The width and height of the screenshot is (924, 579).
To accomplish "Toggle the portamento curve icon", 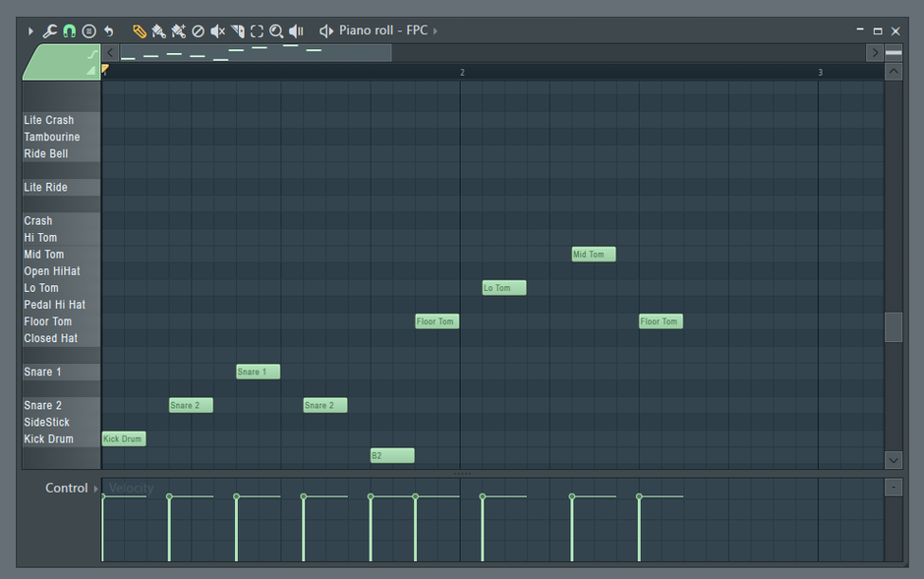I will point(92,54).
